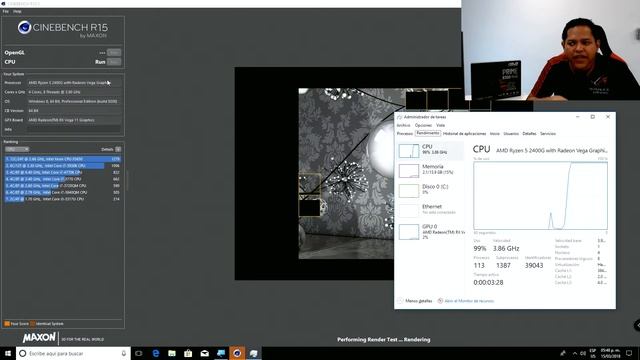Click the Cinebench R15 logo
Image resolution: width=640 pixels, height=360 pixels.
pos(62,29)
